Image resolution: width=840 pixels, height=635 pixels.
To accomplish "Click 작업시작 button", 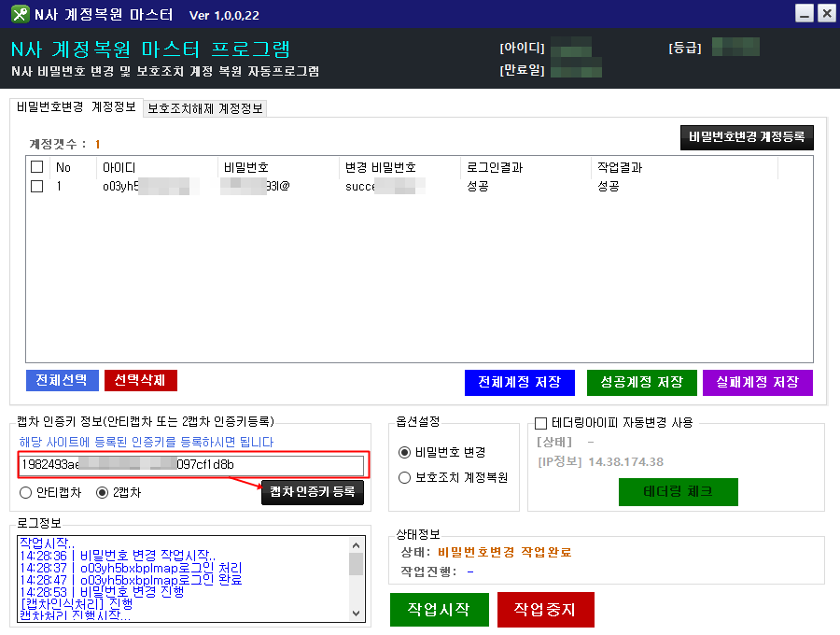I will tap(440, 609).
